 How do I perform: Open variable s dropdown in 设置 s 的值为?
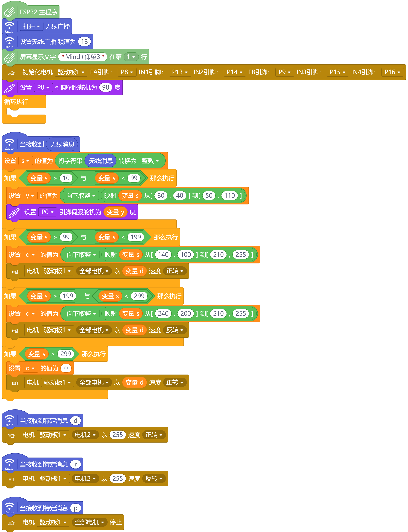26,161
